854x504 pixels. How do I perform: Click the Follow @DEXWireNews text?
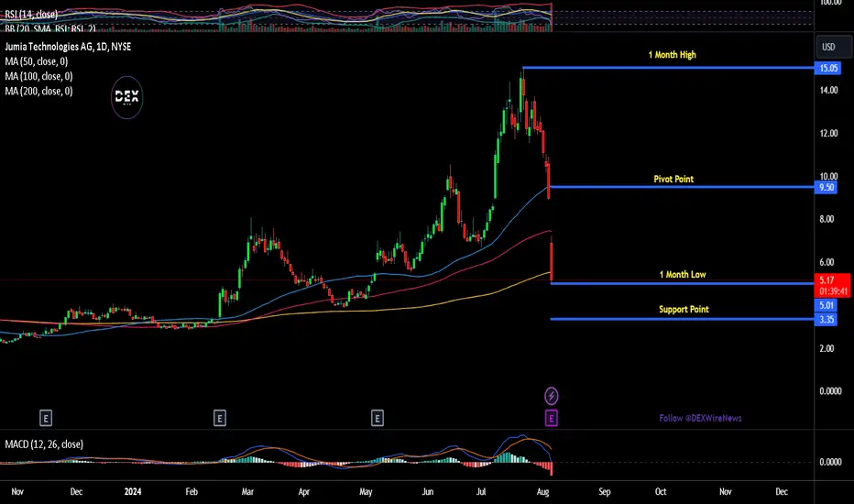point(700,418)
